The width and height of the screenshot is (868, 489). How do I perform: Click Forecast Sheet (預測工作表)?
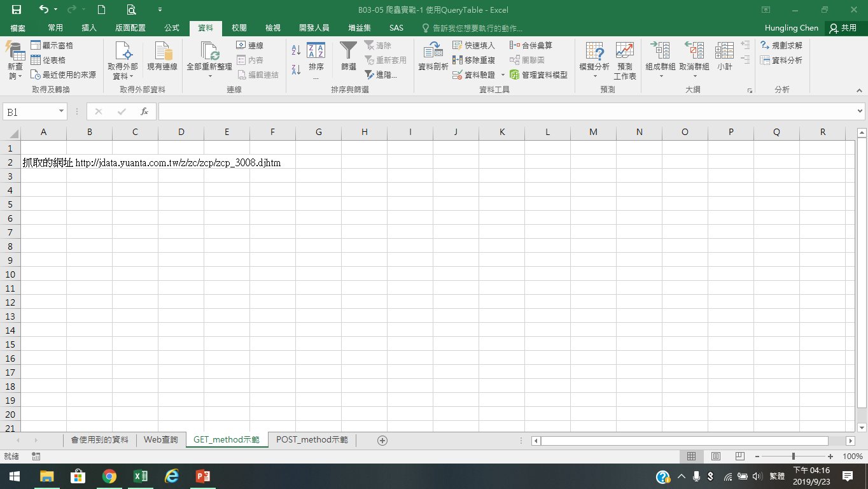click(625, 60)
